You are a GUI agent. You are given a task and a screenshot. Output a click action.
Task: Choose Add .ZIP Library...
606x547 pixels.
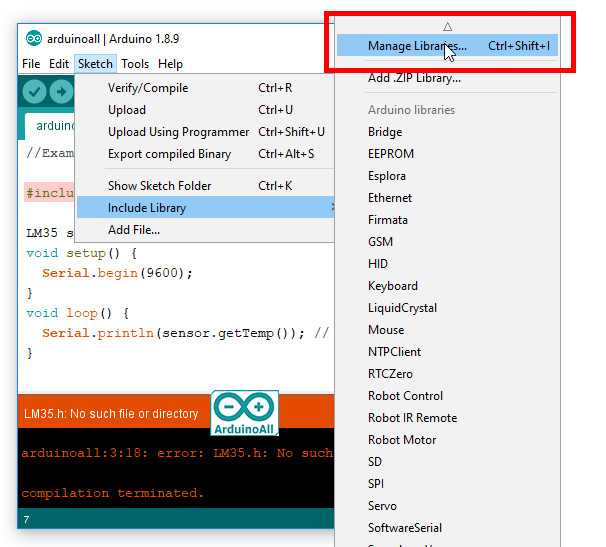(x=448, y=78)
